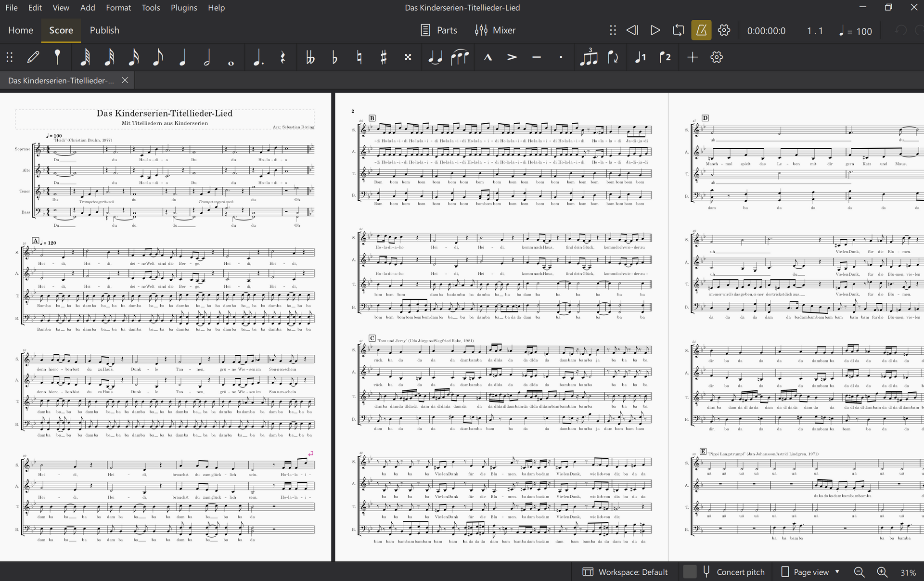Add a tie to the note
The width and height of the screenshot is (924, 581).
(435, 57)
